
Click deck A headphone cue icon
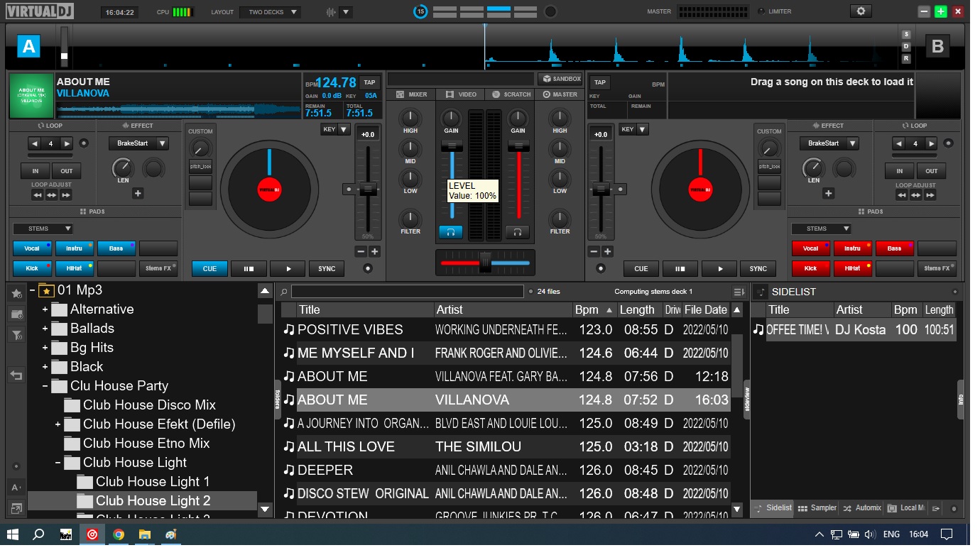pyautogui.click(x=451, y=232)
